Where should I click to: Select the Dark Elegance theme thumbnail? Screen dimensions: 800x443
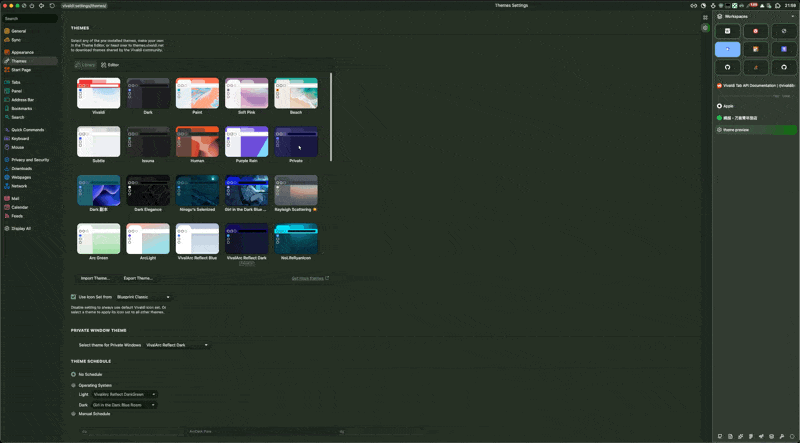coord(148,190)
